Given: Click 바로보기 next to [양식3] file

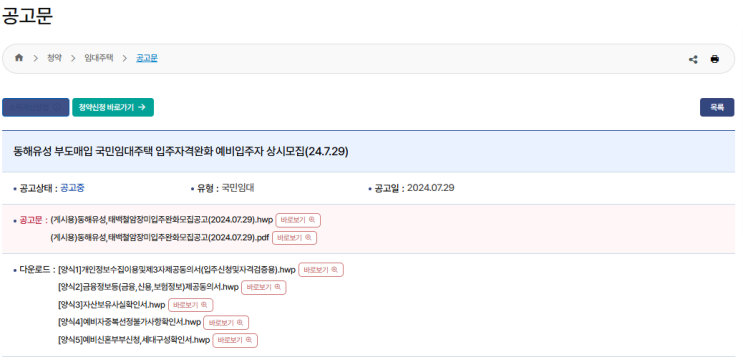Looking at the screenshot, I should (190, 305).
